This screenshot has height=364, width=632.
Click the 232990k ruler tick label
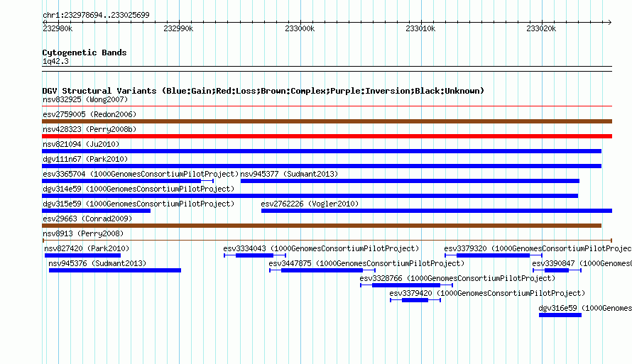[178, 28]
